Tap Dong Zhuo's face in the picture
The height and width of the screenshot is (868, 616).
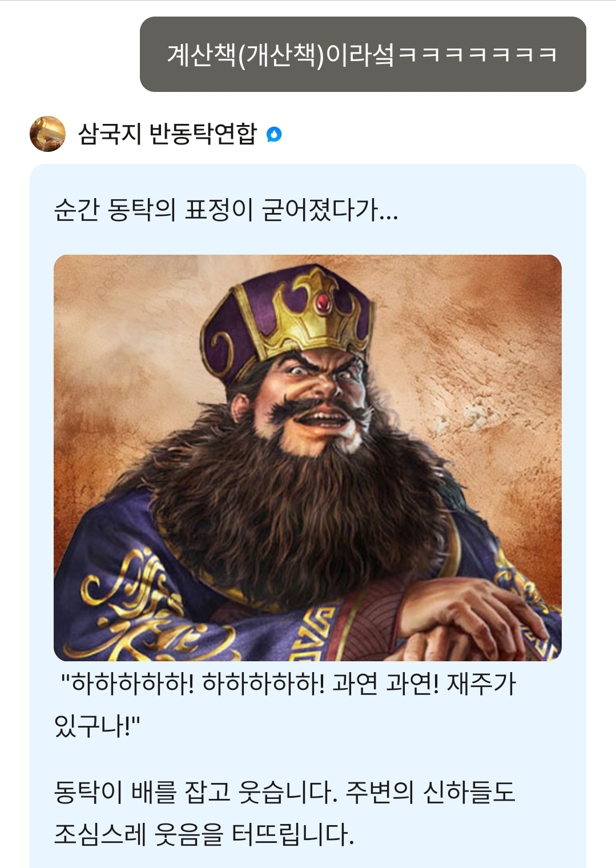320,394
